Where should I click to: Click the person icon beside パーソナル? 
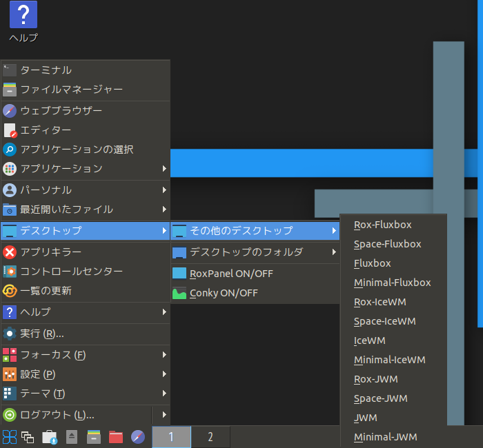[10, 190]
